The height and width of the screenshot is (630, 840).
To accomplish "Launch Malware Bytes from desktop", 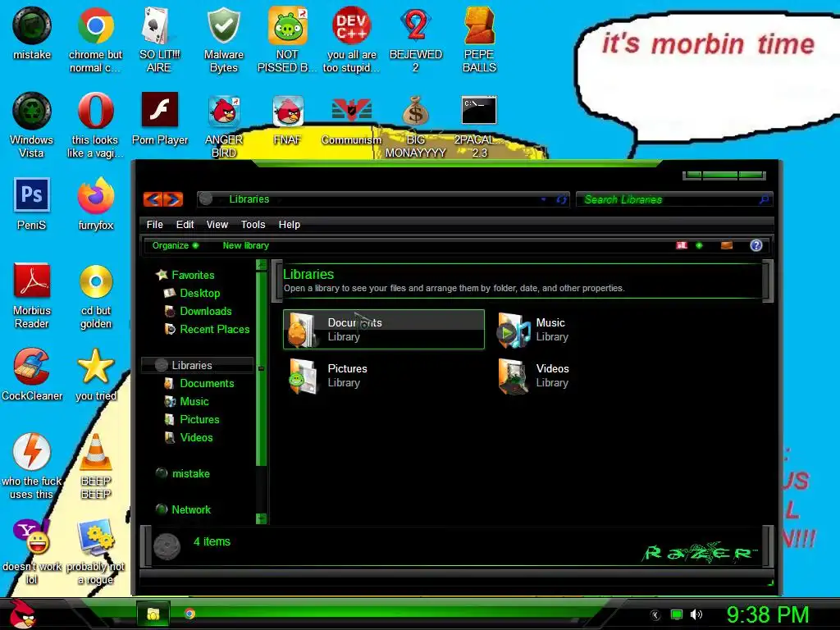I will pos(223,39).
